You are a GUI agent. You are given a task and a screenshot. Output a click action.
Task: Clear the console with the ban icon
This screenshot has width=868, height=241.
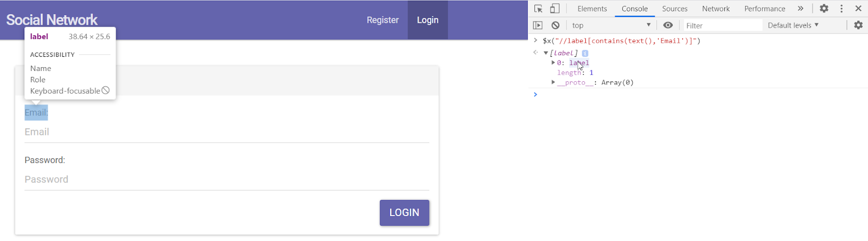(x=556, y=25)
